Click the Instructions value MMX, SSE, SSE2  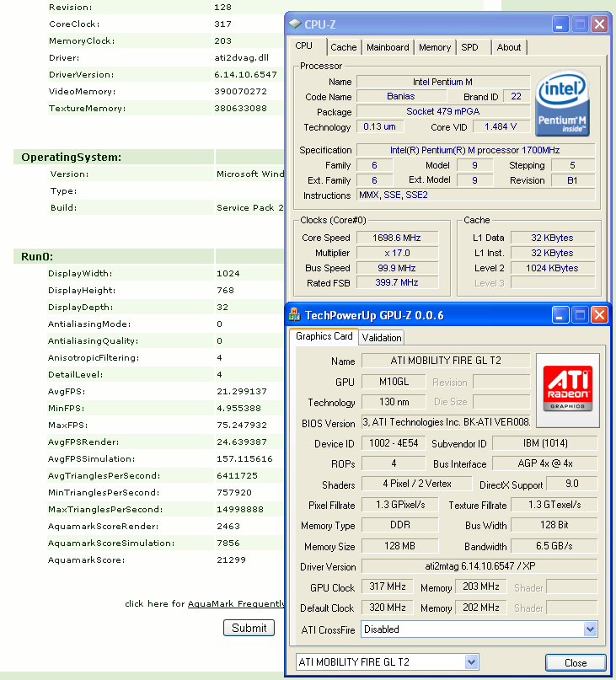(475, 195)
